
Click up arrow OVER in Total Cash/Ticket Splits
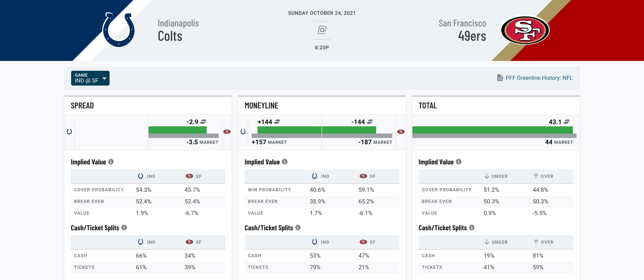click(536, 242)
